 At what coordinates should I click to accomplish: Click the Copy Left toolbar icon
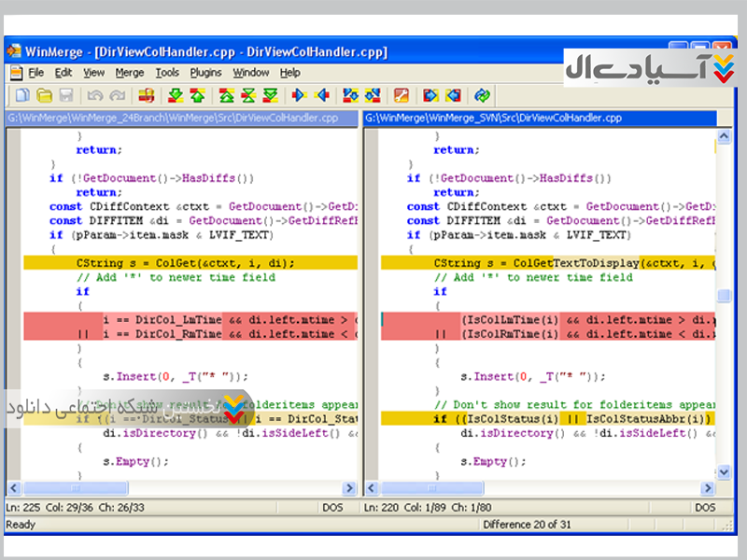322,95
